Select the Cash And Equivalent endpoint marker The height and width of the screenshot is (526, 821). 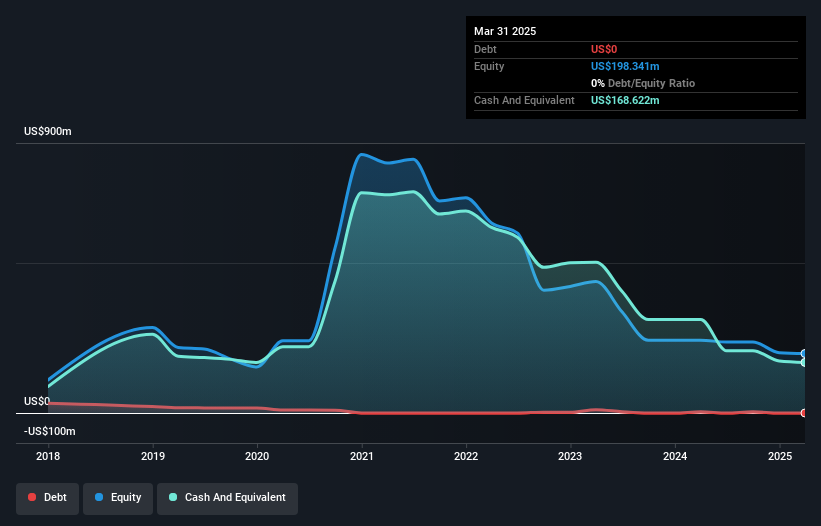click(x=804, y=362)
